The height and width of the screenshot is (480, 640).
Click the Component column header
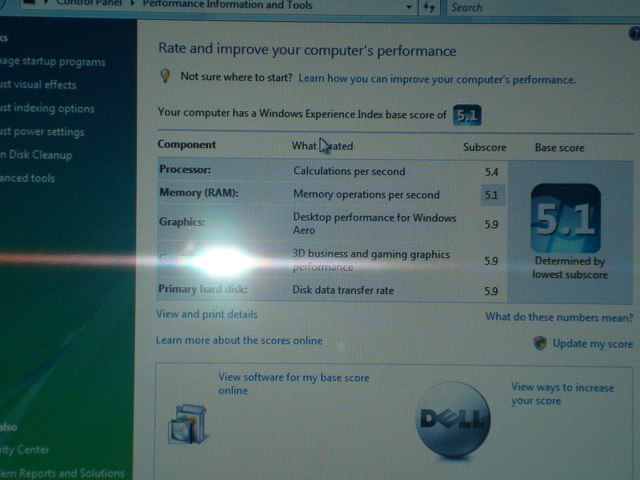coord(187,144)
